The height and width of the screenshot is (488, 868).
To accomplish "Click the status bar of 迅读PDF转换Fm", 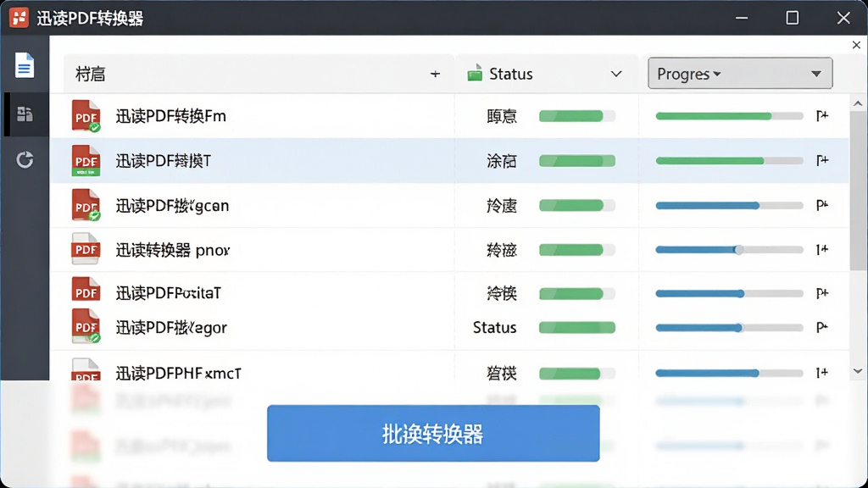I will click(x=576, y=115).
